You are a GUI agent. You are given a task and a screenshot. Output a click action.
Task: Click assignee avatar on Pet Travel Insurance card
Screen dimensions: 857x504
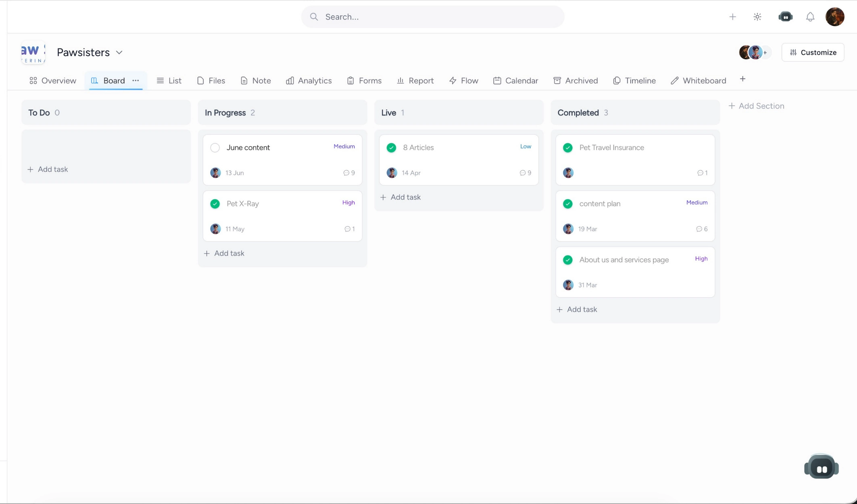[568, 173]
